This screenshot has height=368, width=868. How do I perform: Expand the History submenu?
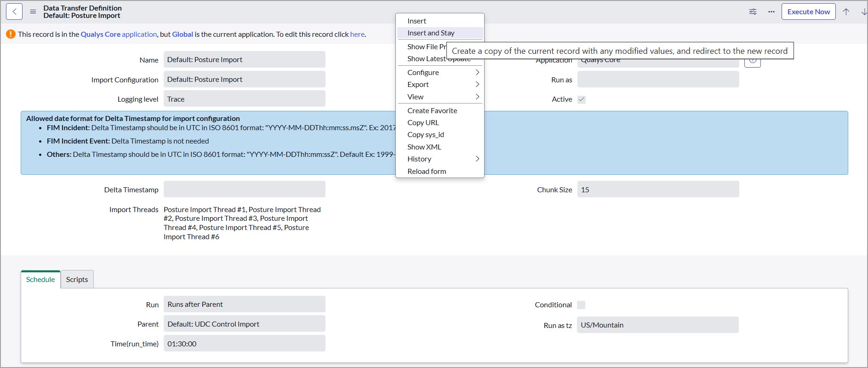440,159
